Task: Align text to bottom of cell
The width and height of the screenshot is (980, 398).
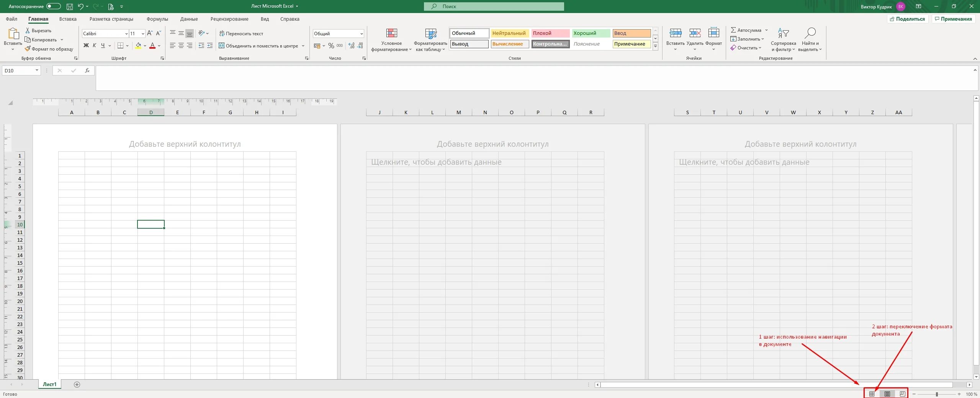Action: pyautogui.click(x=189, y=33)
